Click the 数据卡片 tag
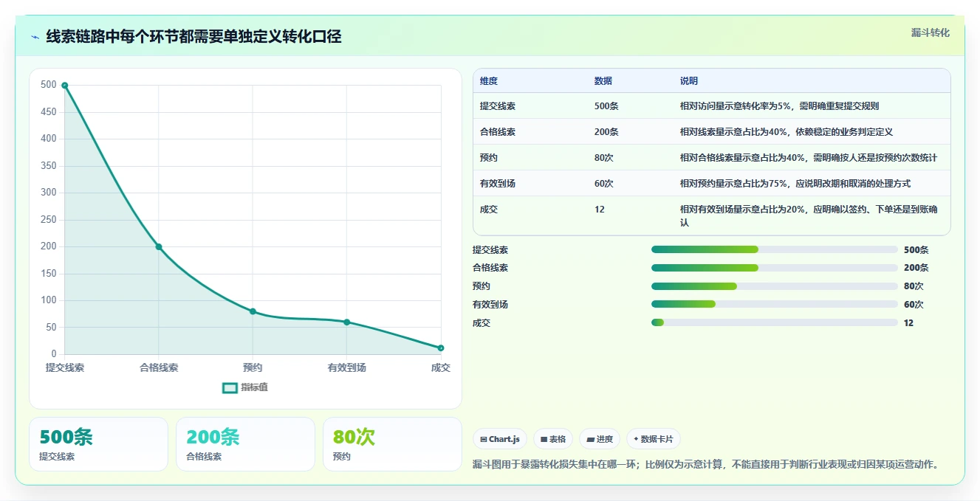Image resolution: width=980 pixels, height=501 pixels. coord(654,439)
